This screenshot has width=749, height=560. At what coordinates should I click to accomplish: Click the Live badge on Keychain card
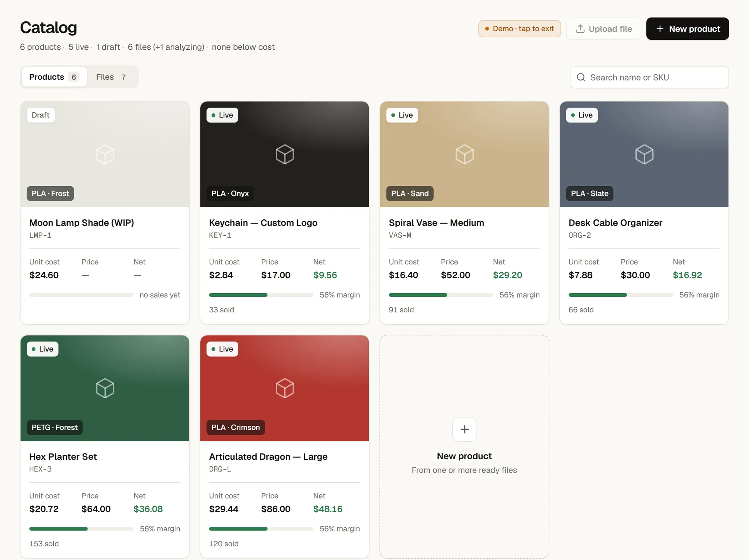(222, 115)
